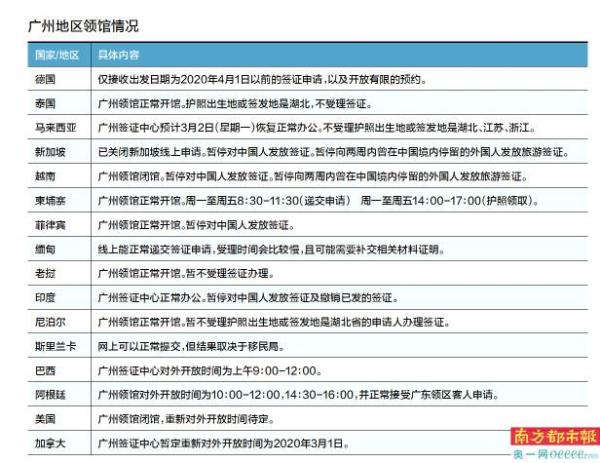Select the 阿根廷 row label
Screen dimensions: 600x463
tap(51, 394)
